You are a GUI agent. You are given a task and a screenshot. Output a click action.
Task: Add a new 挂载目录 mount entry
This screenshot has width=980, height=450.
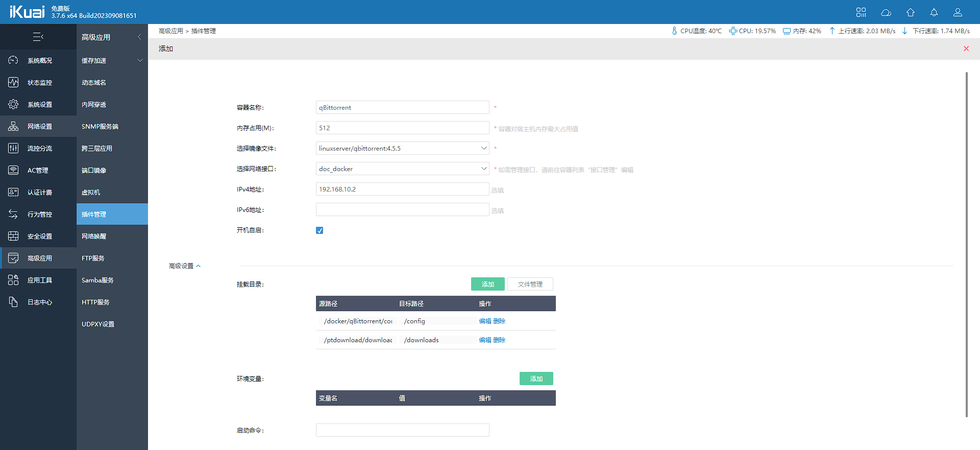click(x=488, y=284)
